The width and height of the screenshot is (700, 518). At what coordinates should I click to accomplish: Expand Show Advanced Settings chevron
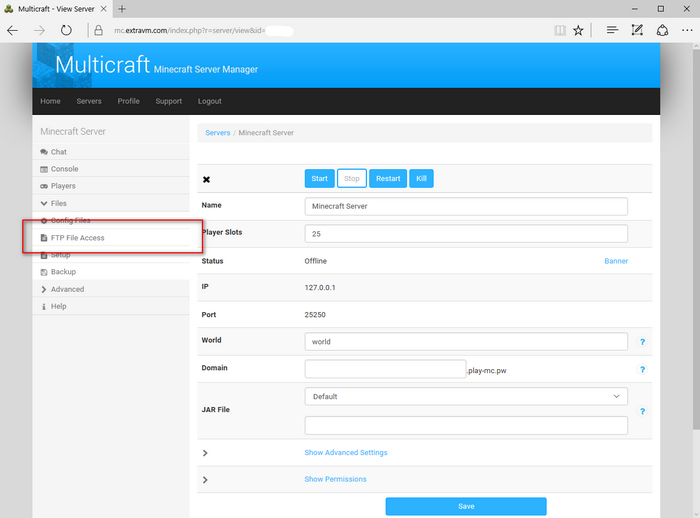(205, 453)
